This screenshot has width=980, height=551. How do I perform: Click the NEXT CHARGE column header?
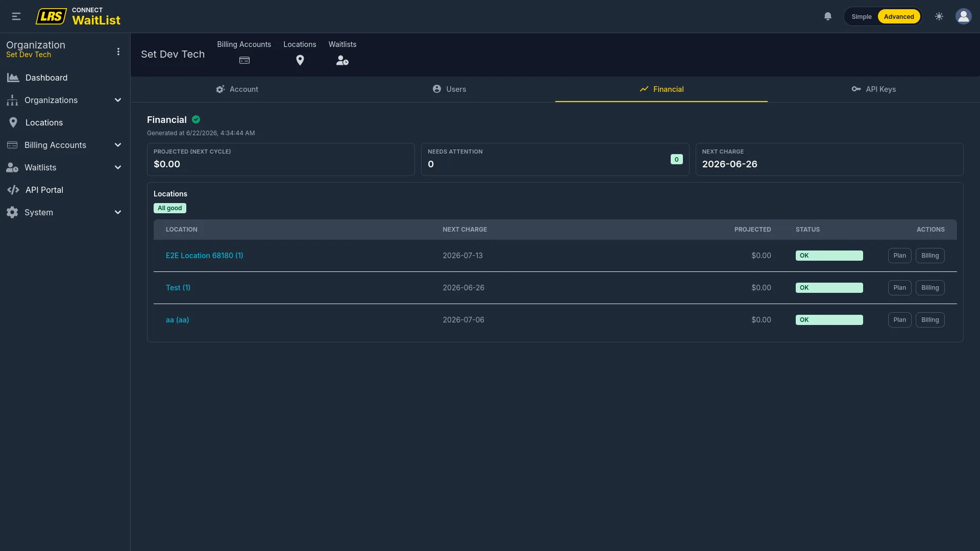point(464,230)
